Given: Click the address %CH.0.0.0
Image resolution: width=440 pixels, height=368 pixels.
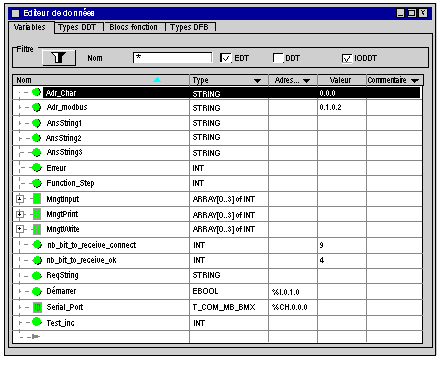Looking at the screenshot, I should tap(290, 307).
